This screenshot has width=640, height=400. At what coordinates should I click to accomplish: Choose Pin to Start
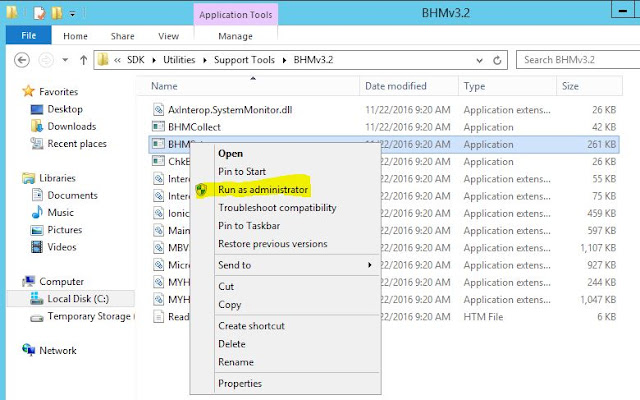[242, 171]
